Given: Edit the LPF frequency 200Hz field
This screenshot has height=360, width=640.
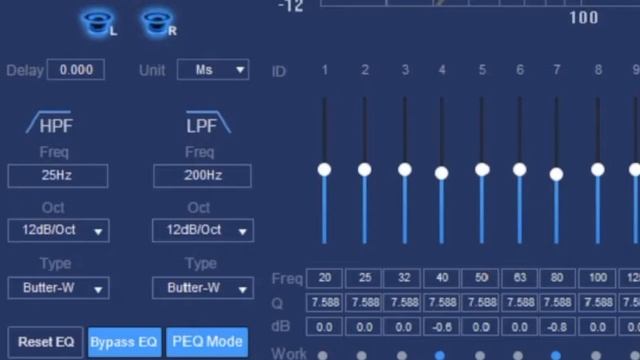Looking at the screenshot, I should [202, 176].
